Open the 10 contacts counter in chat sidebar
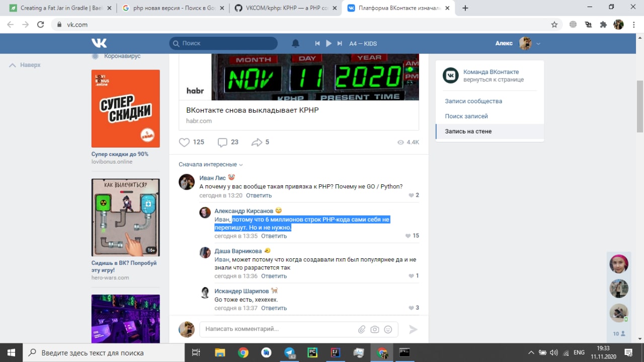 [619, 333]
